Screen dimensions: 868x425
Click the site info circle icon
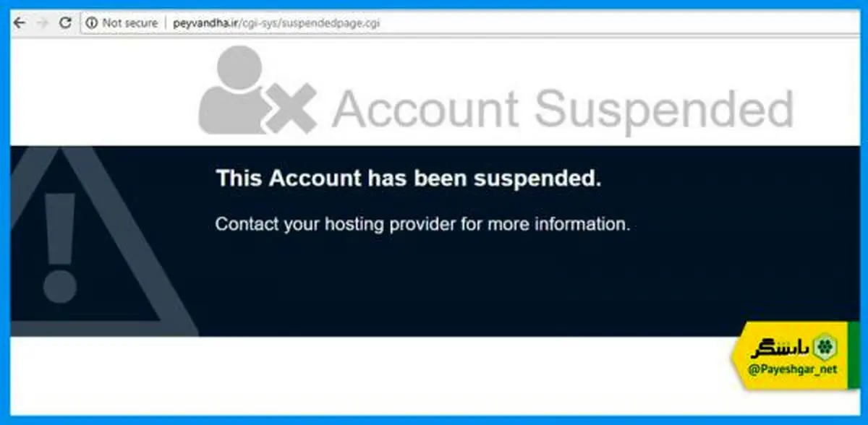pyautogui.click(x=91, y=23)
